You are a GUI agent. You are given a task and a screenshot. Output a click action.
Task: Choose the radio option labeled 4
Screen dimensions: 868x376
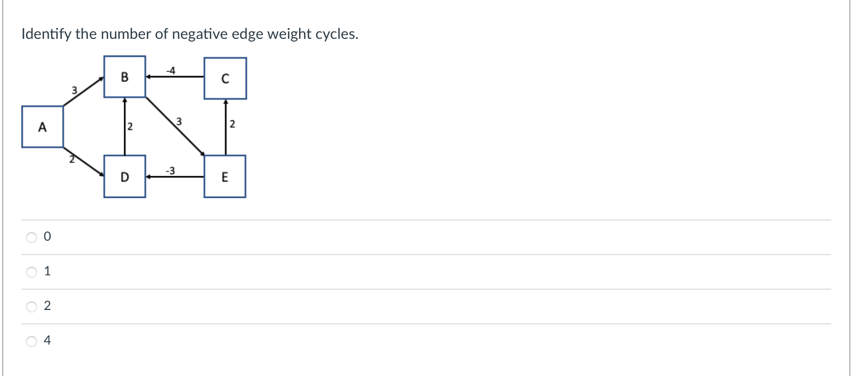[x=32, y=341]
